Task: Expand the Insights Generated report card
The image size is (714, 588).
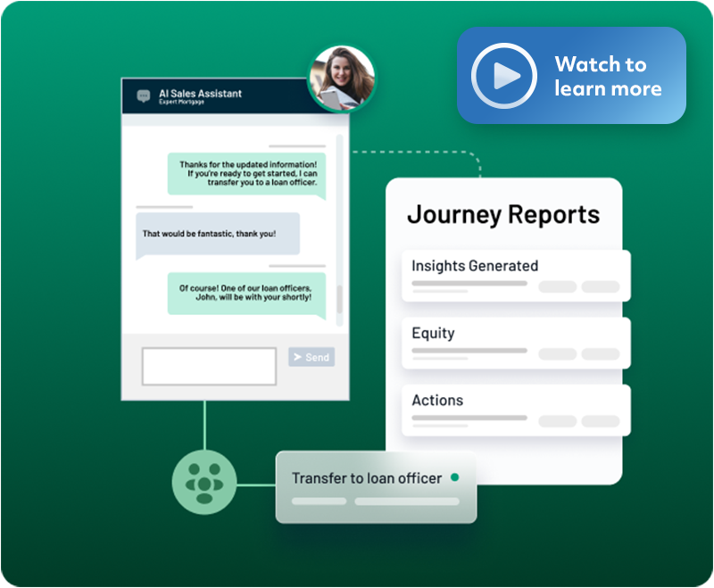Action: 515,275
